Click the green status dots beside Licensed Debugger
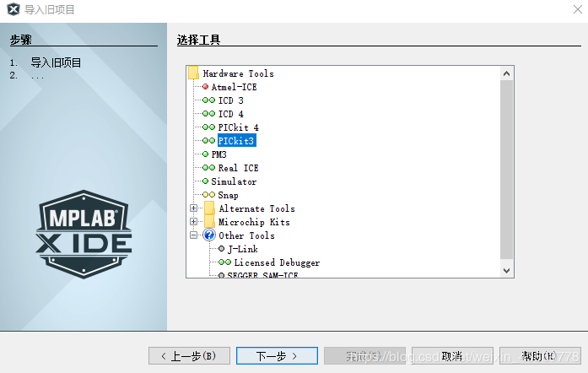The height and width of the screenshot is (373, 588). (x=225, y=262)
